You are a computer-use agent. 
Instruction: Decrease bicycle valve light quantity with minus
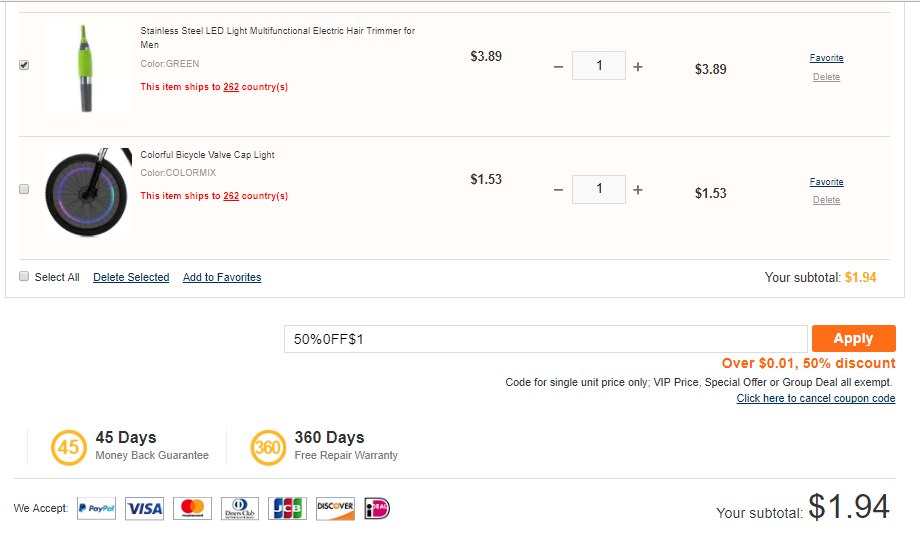558,190
